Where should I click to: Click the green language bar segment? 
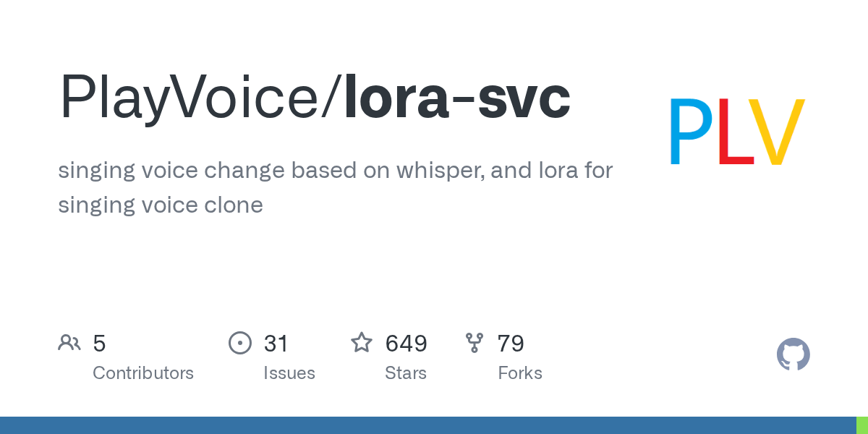pos(862,425)
